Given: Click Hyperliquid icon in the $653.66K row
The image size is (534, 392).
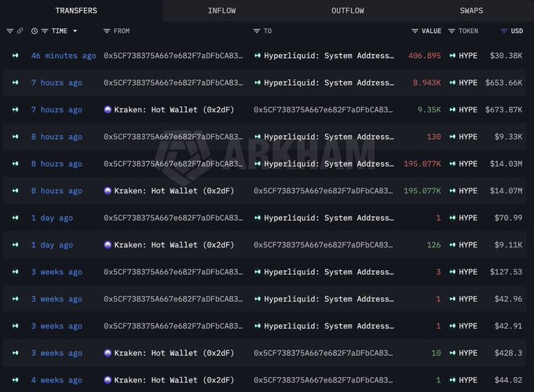Looking at the screenshot, I should [258, 82].
